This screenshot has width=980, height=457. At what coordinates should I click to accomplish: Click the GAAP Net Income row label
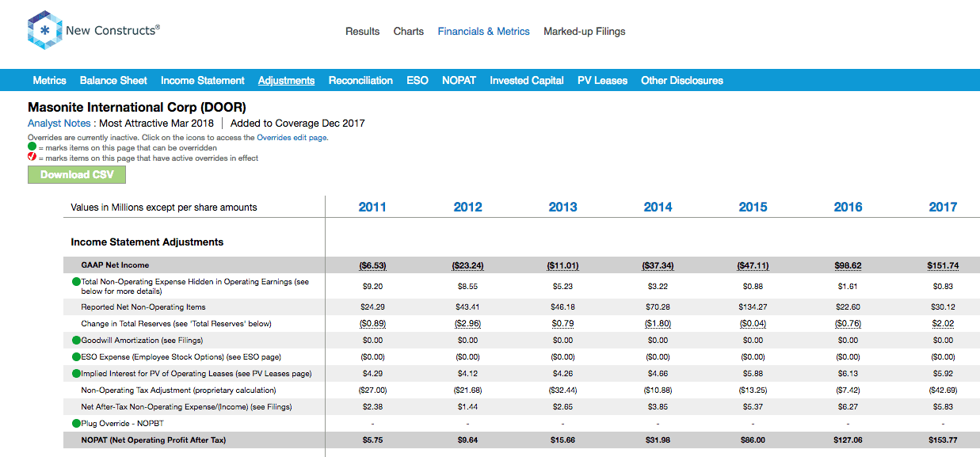(x=115, y=265)
